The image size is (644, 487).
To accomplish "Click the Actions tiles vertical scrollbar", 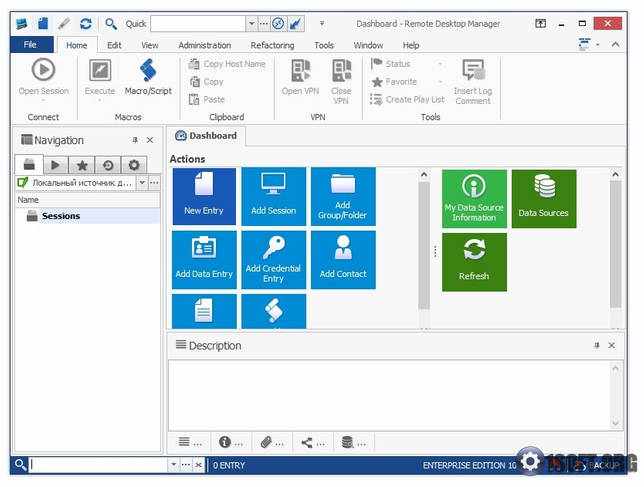I will point(424,248).
